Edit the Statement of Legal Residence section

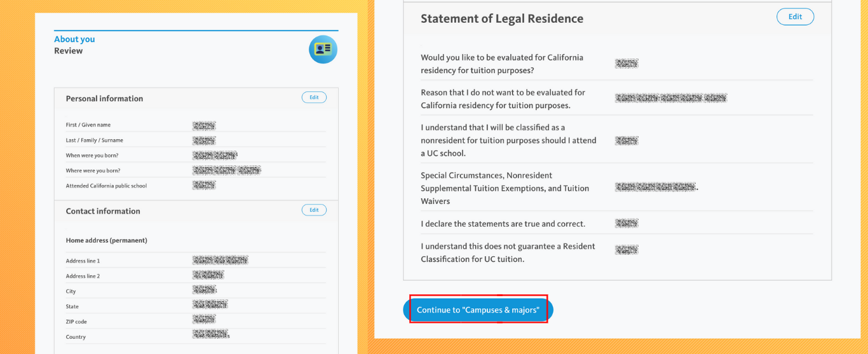[x=795, y=17]
